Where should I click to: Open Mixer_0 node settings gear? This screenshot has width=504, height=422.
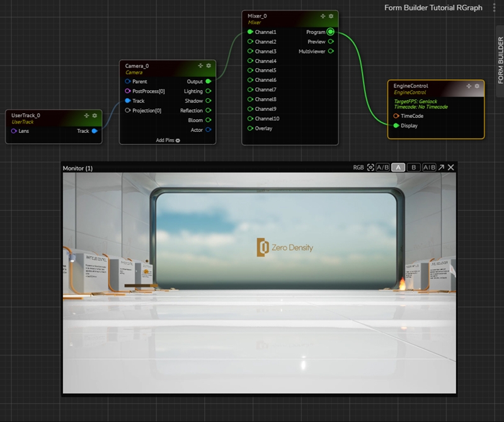point(331,16)
